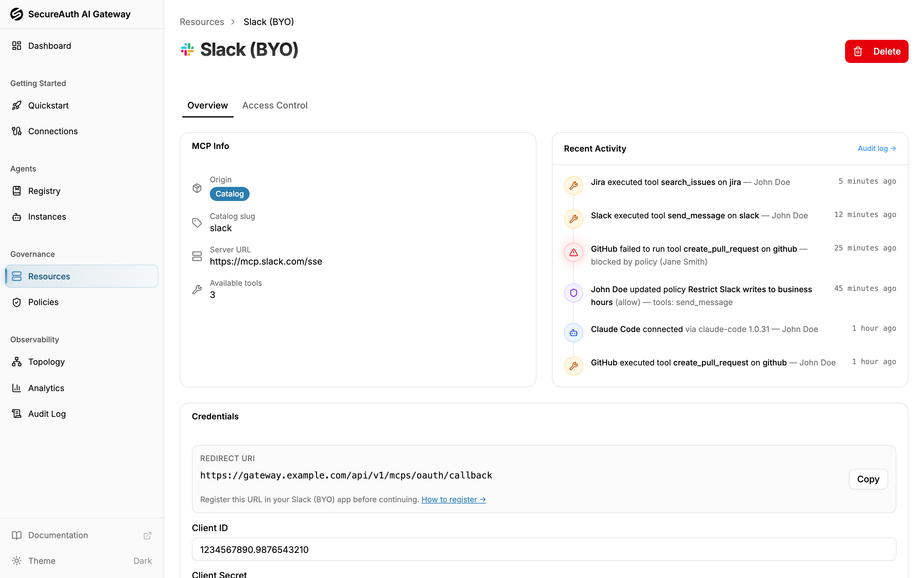Switch to the Access Control tab
This screenshot has height=578, width=924.
pos(275,106)
